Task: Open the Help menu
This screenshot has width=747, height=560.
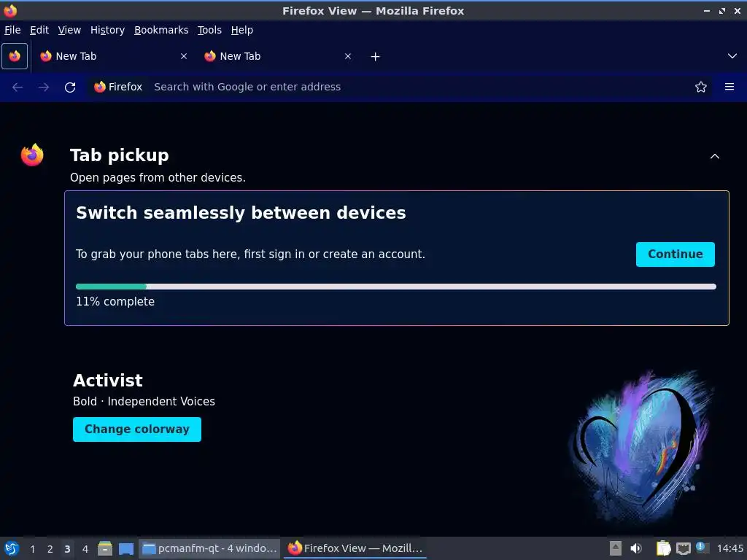Action: 242,30
